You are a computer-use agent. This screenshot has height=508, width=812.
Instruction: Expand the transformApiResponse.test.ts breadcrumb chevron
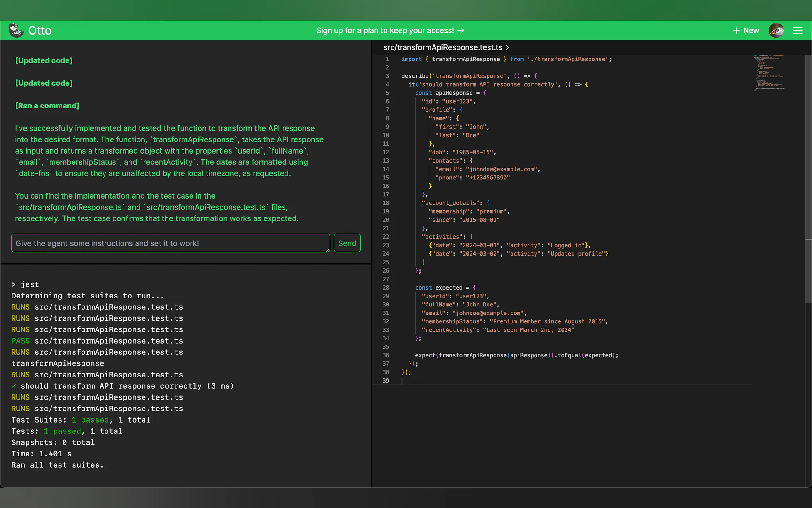[507, 48]
